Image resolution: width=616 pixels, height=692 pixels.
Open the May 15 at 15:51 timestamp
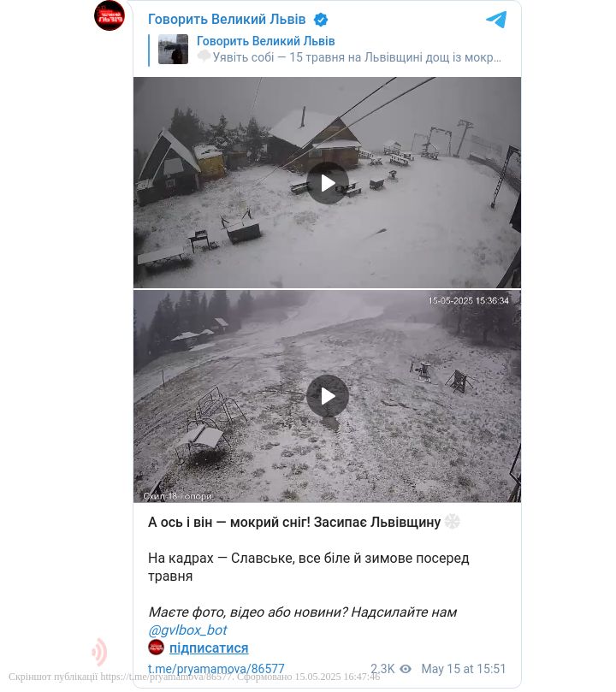click(464, 669)
